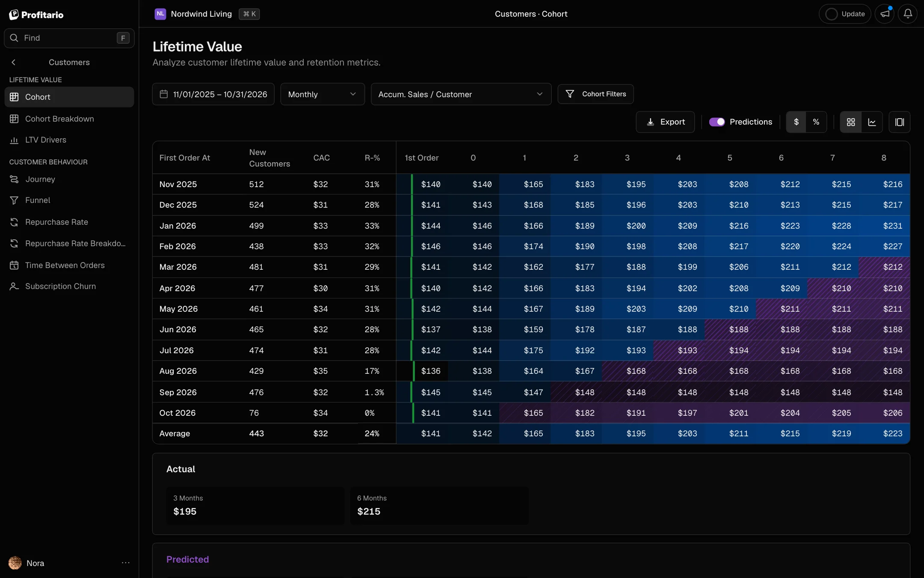Click the ⌘K shortcut badge
This screenshot has height=578, width=924.
pos(249,14)
